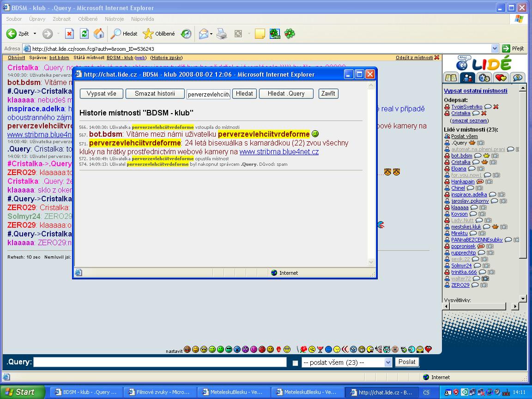Click the whisper bubble next to Kovson

[472, 214]
